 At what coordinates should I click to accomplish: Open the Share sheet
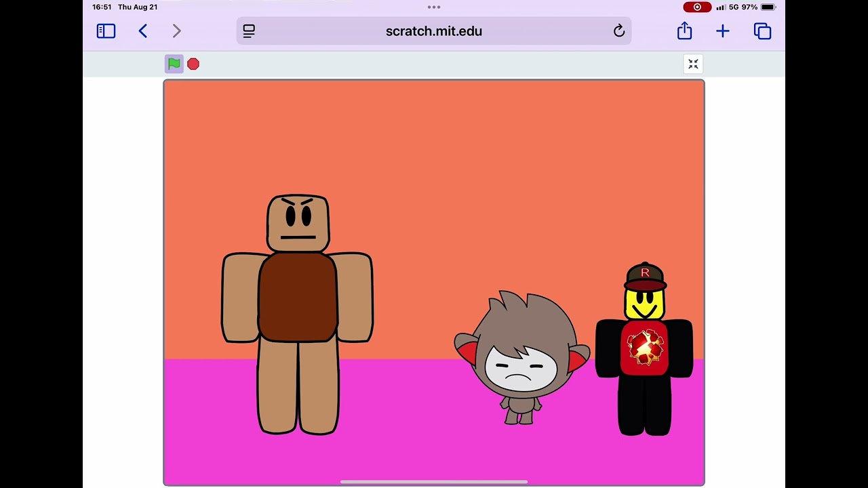coord(684,30)
